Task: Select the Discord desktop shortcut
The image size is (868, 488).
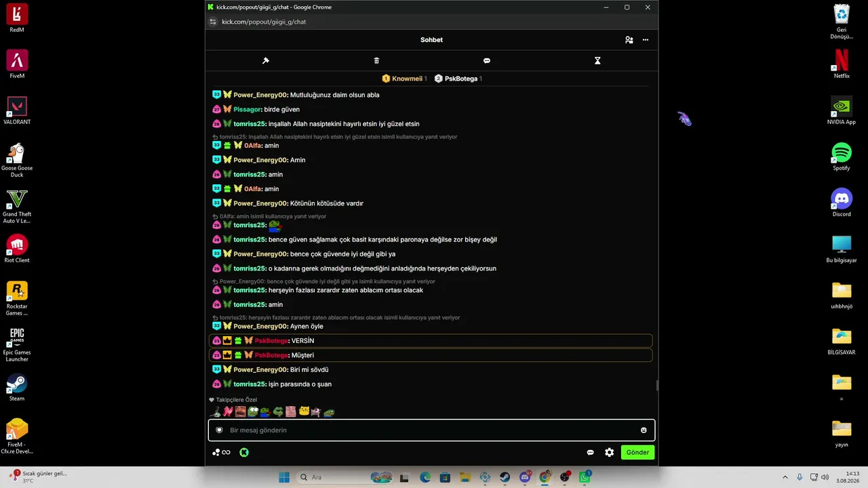Action: pyautogui.click(x=842, y=203)
